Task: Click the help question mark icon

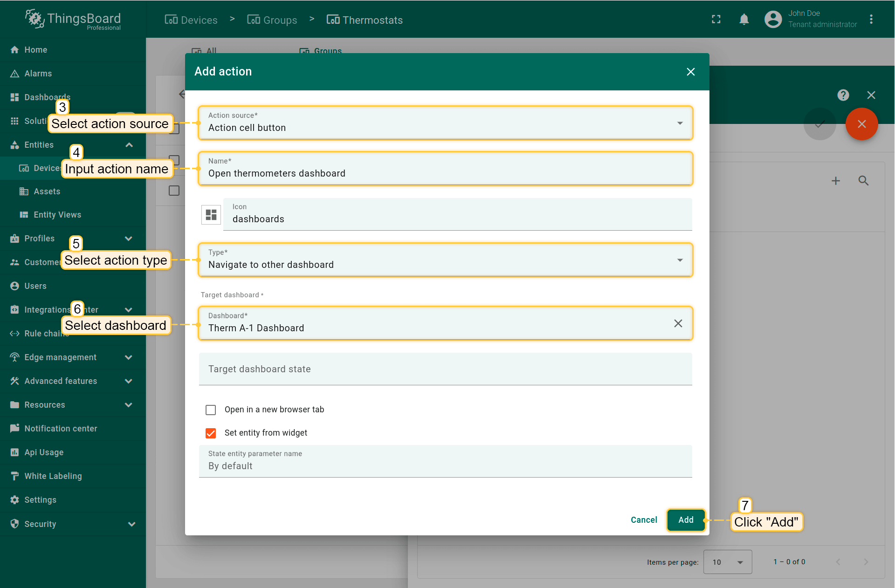Action: (x=843, y=95)
